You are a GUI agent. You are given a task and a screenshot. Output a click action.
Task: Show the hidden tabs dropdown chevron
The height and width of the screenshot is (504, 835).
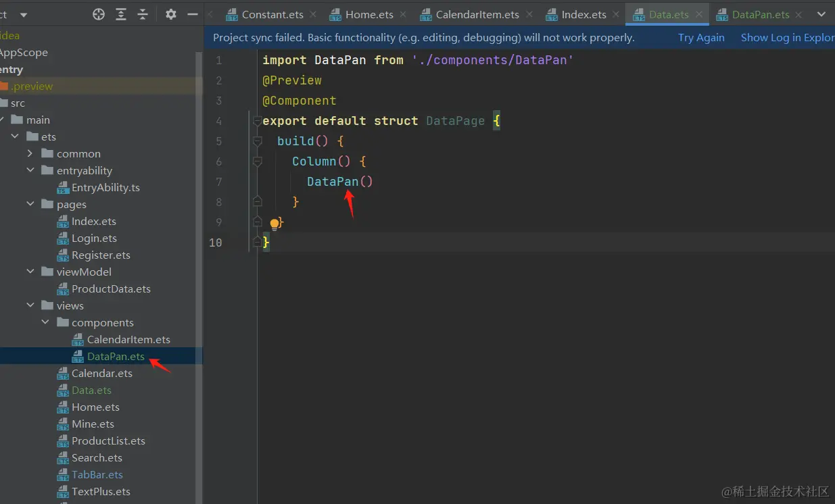click(x=822, y=14)
